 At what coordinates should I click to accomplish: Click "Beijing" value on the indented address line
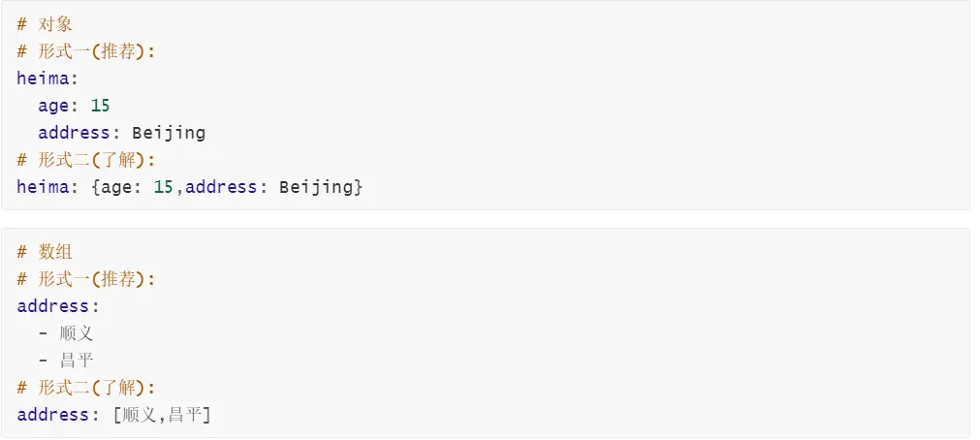169,133
